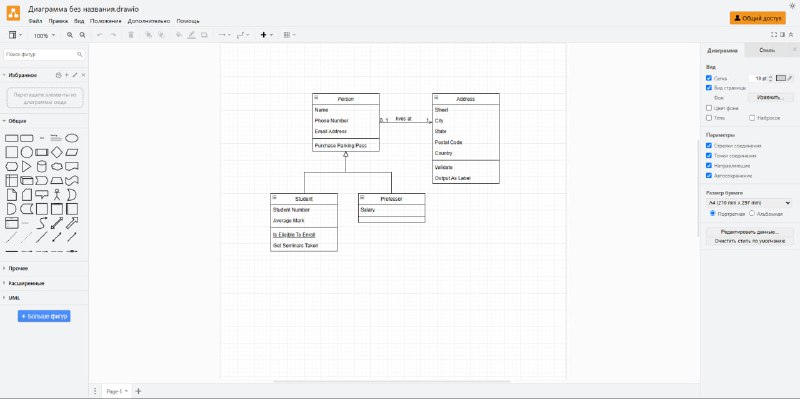This screenshot has height=399, width=800.
Task: Enable the Набросок checkbox
Action: coord(752,118)
